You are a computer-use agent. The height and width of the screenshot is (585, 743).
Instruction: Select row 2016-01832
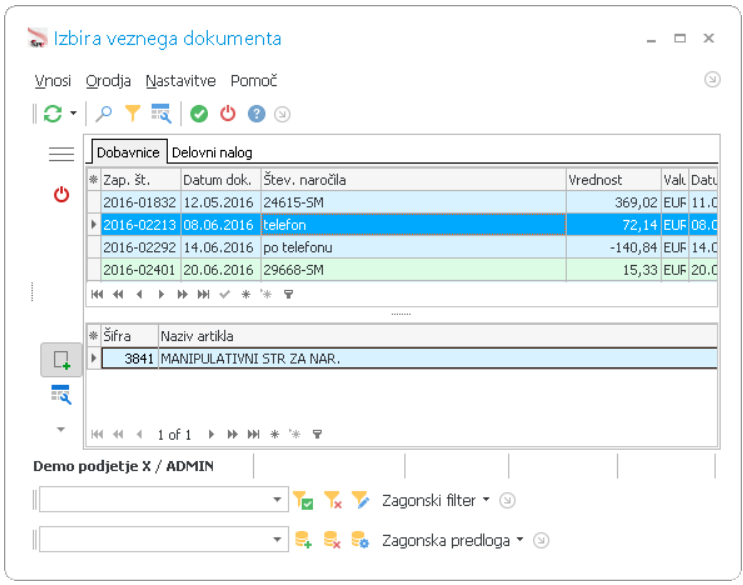(x=402, y=202)
